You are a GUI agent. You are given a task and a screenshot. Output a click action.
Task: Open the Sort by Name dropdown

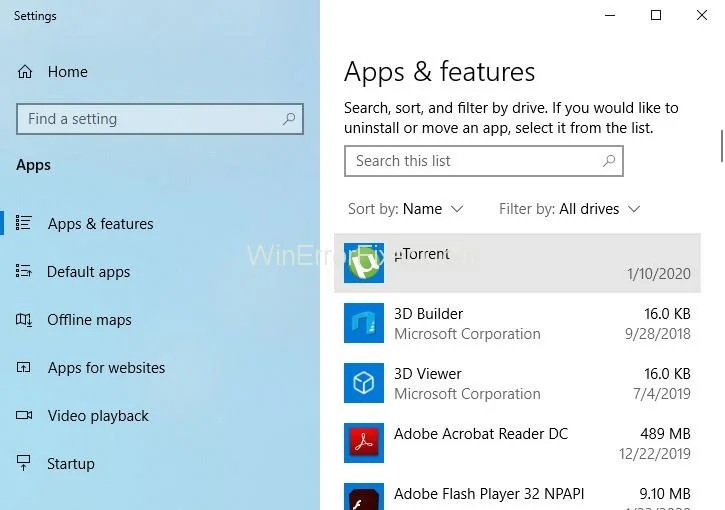coord(406,209)
